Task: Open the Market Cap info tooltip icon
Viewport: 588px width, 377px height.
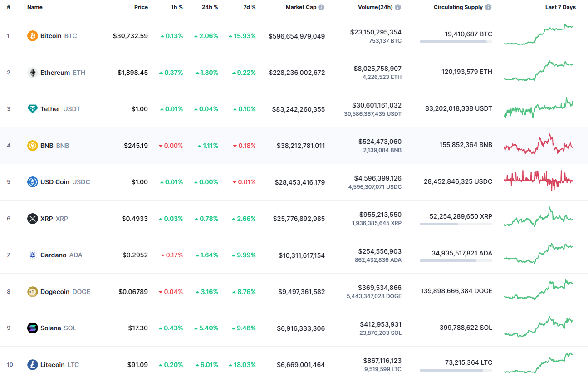Action: point(321,7)
